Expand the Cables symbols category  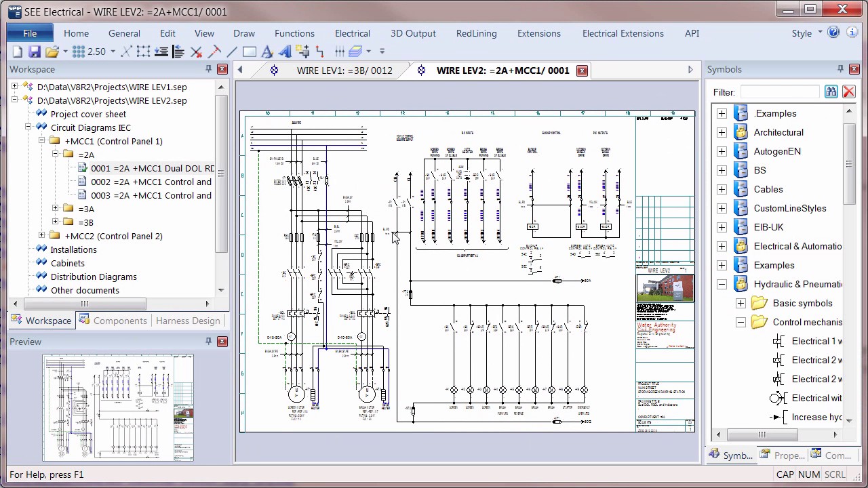point(722,189)
